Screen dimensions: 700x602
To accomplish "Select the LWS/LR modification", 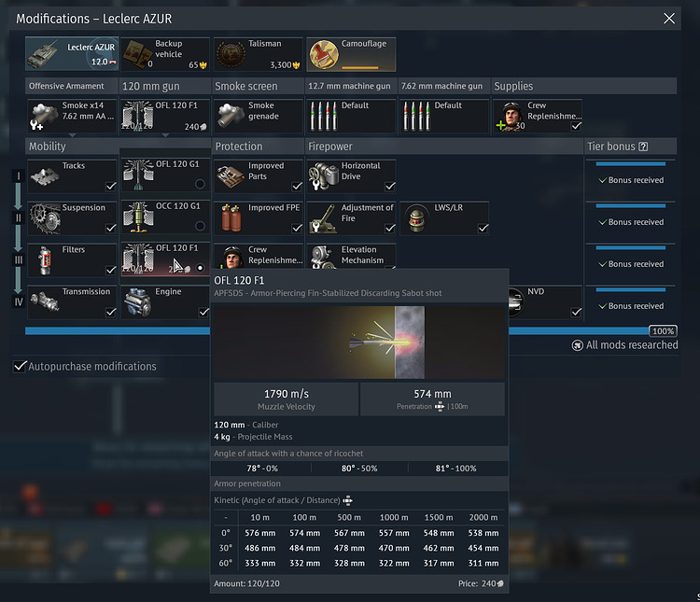I will 445,218.
